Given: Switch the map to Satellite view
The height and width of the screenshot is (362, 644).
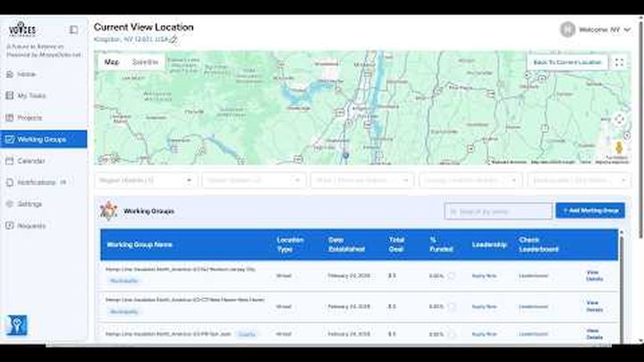Looking at the screenshot, I should (145, 63).
